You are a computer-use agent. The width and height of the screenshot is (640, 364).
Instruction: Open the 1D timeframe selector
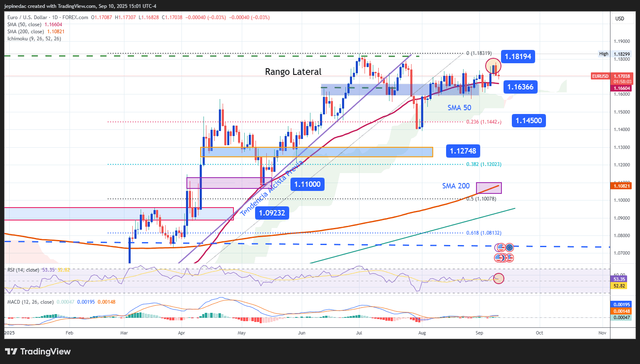(55, 18)
